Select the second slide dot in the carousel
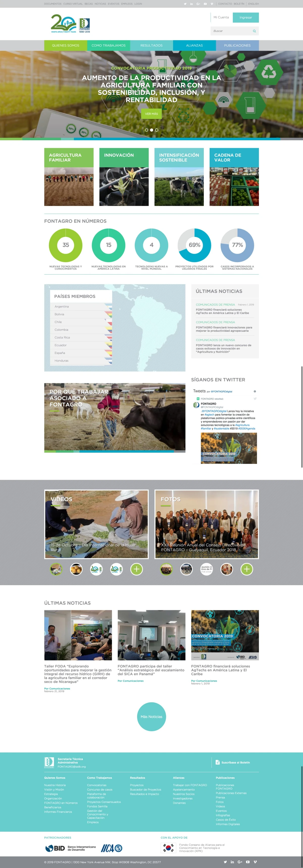Image resolution: width=303 pixels, height=868 pixels. (x=151, y=130)
